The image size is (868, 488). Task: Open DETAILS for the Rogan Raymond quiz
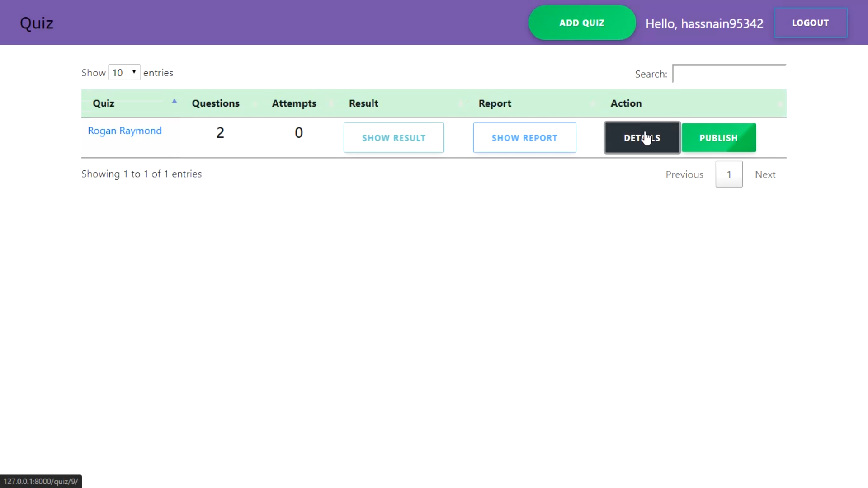point(642,138)
